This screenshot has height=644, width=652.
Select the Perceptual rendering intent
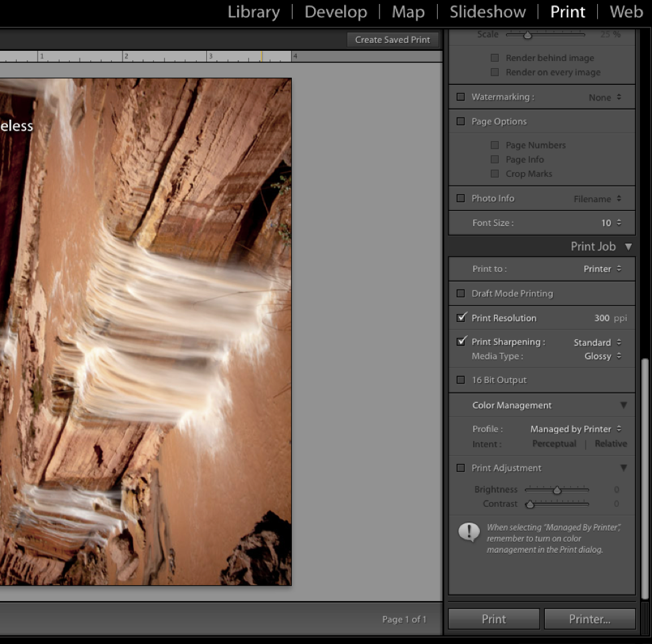tap(554, 443)
